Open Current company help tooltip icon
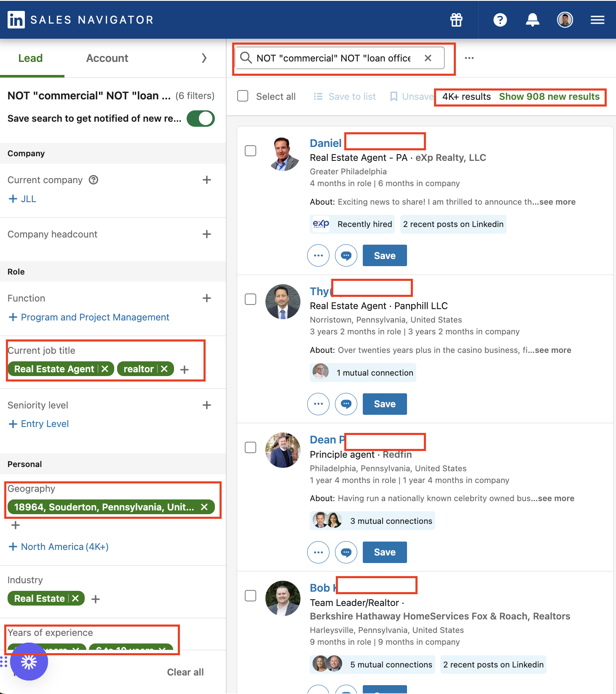Image resolution: width=616 pixels, height=694 pixels. pos(94,180)
